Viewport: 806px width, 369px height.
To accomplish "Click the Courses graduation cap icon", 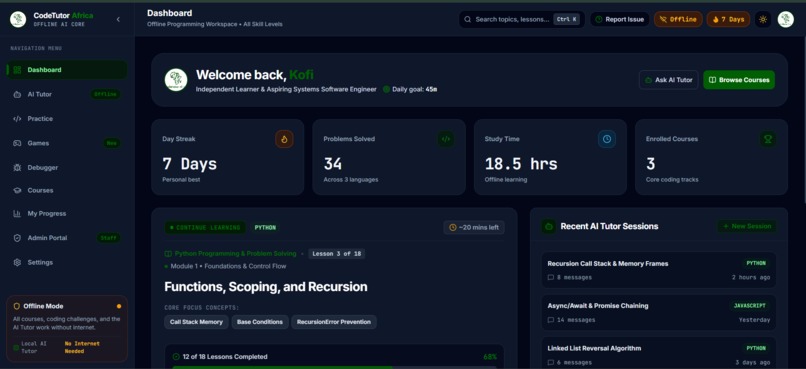I will (x=17, y=190).
